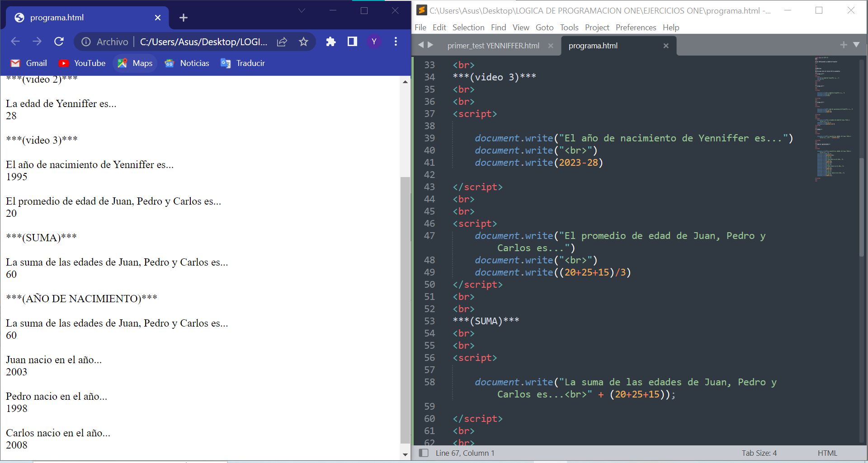Viewport: 868px width, 463px height.
Task: Open Chrome extensions puzzle icon
Action: coord(331,42)
